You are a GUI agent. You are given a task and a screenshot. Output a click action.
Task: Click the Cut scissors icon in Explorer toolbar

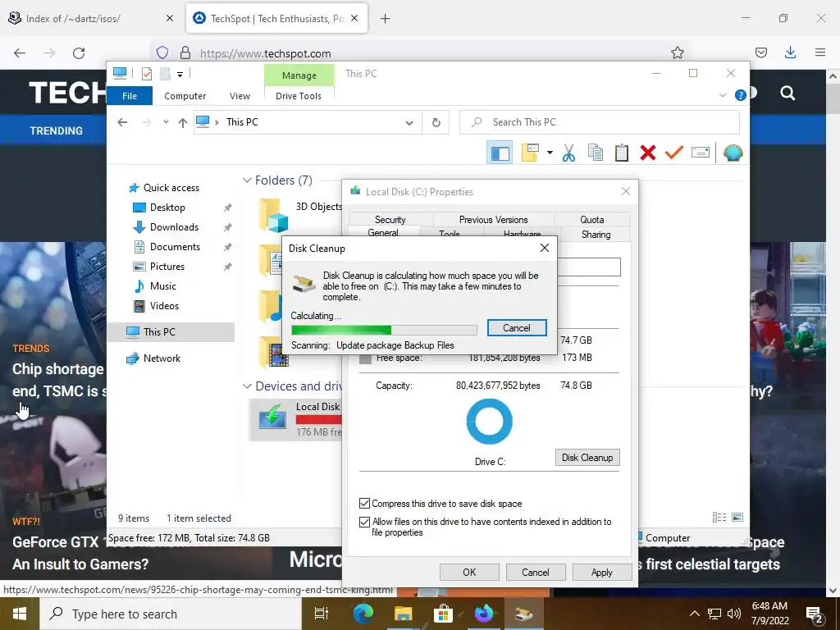568,153
